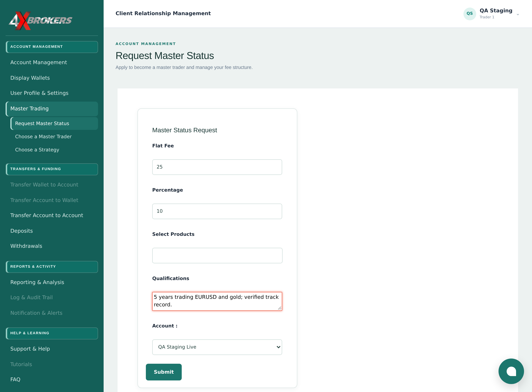Click the QA Staging user name
The width and height of the screenshot is (532, 392).
click(496, 11)
